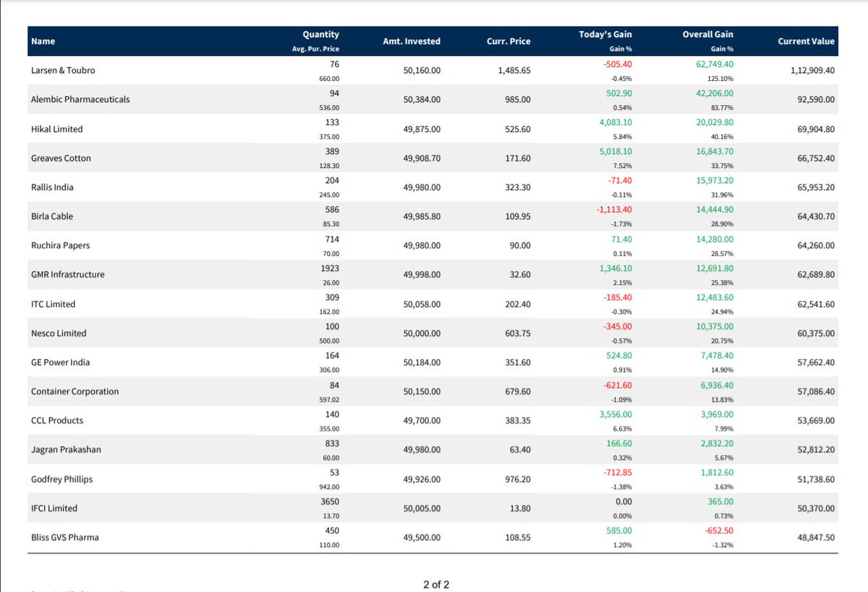Viewport: 868px width, 592px height.
Task: Click the Amt. Invested column header
Action: point(412,42)
